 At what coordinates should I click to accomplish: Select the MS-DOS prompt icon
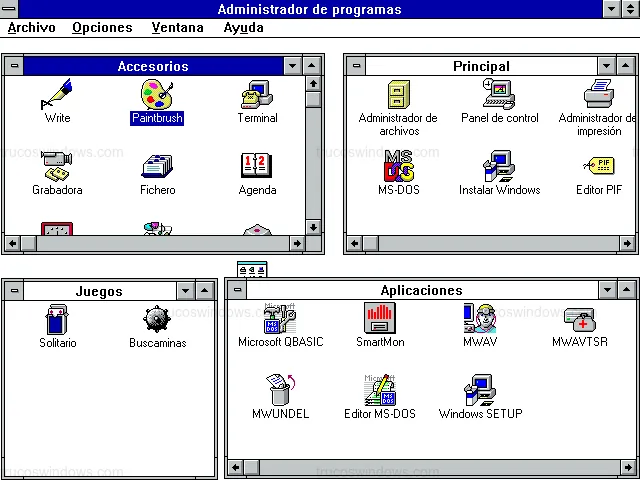coord(398,166)
